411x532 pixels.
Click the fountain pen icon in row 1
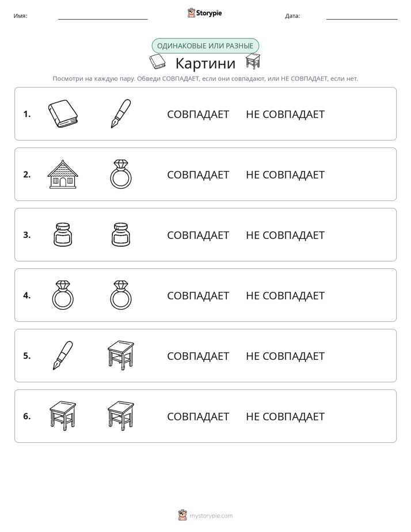coord(121,113)
